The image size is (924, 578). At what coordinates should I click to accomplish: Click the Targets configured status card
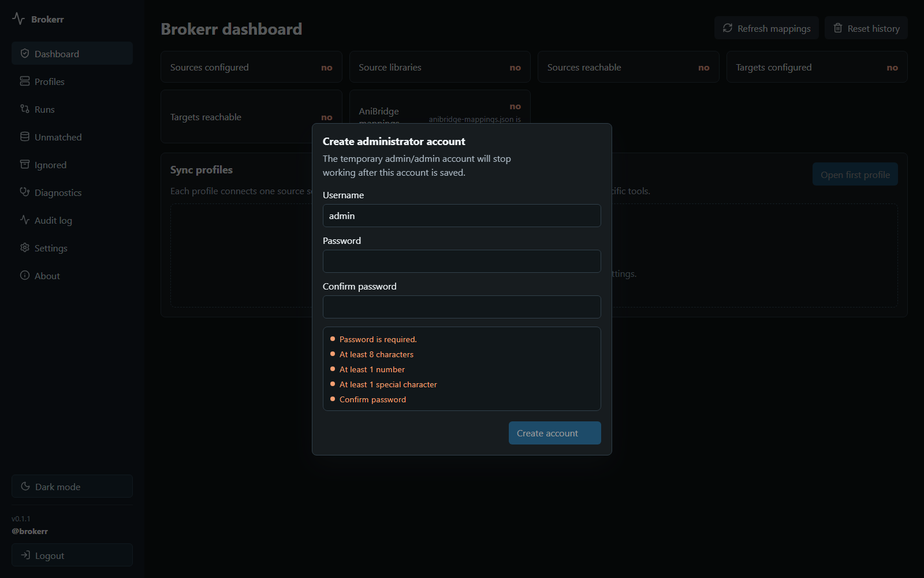pos(817,67)
